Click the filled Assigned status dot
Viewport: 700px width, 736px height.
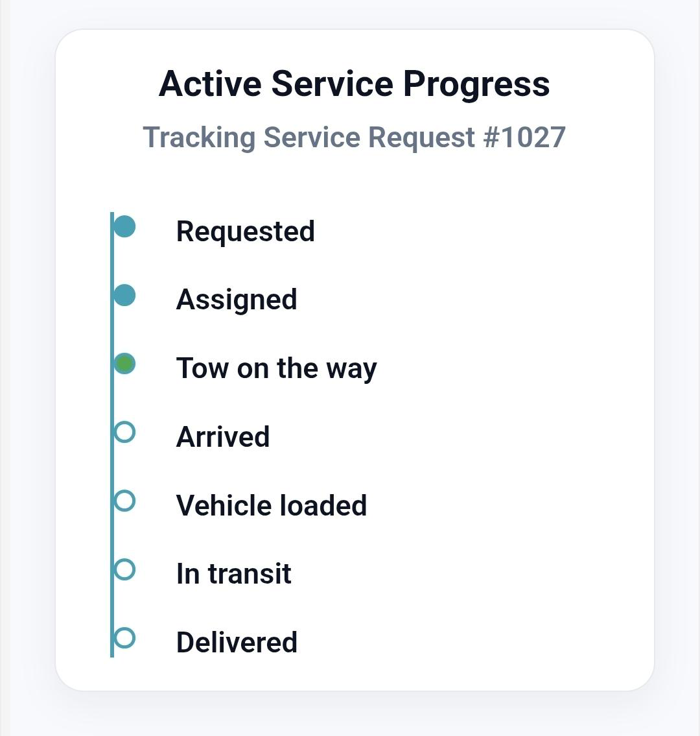(124, 295)
